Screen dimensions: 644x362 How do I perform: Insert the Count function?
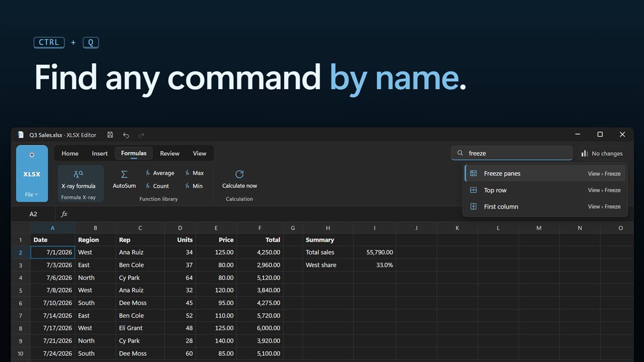[157, 186]
